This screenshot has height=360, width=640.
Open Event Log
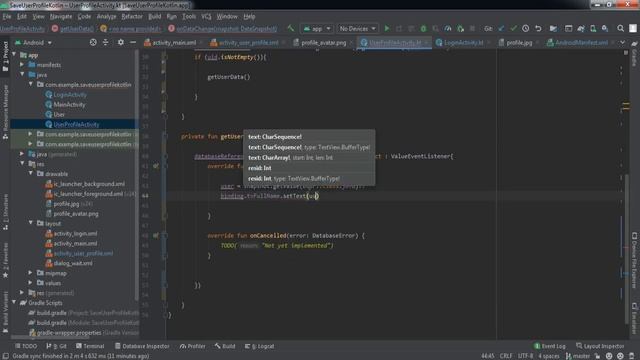[x=550, y=346]
